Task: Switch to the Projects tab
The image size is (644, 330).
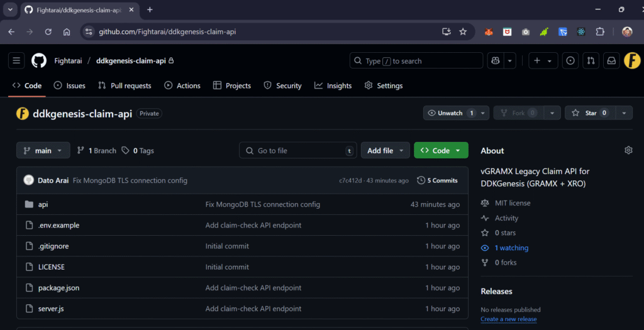Action: click(232, 85)
